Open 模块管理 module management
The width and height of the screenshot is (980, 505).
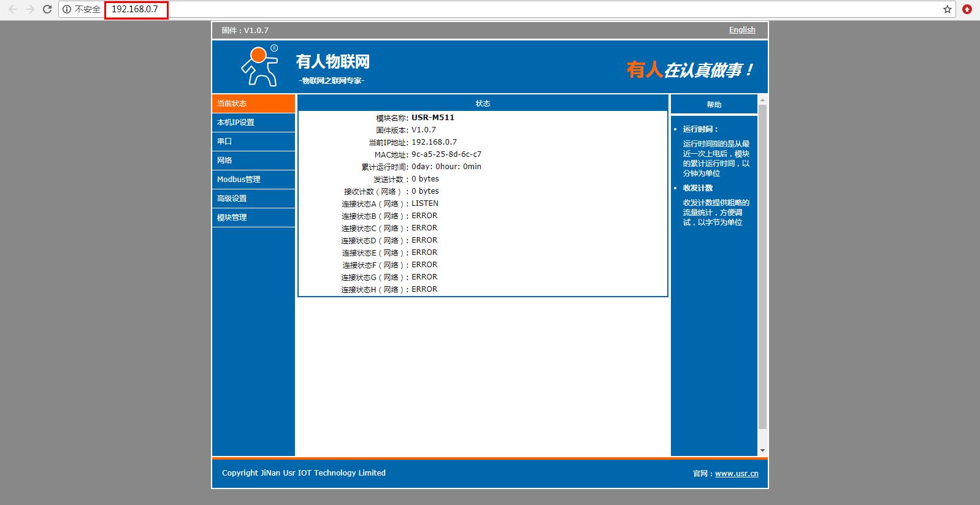[x=253, y=218]
